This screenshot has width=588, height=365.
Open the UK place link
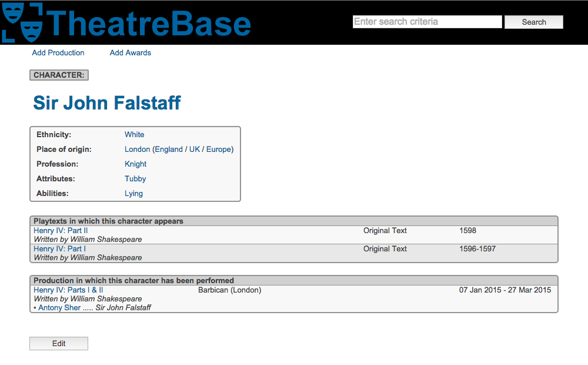(195, 150)
